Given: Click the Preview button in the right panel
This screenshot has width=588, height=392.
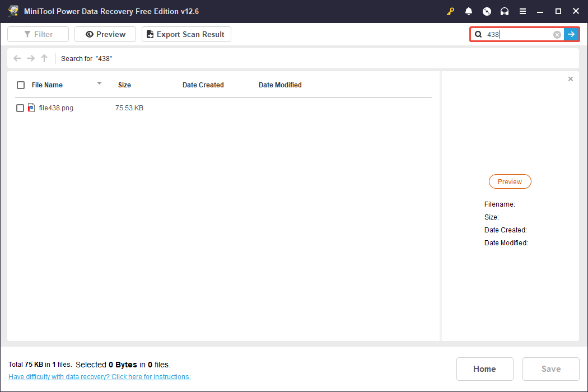Looking at the screenshot, I should [510, 181].
